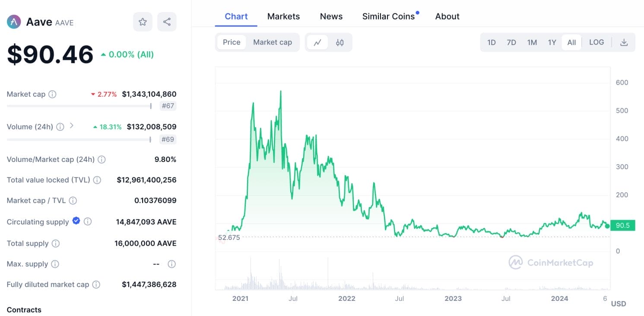
Task: Switch chart to Market cap view
Action: (273, 42)
